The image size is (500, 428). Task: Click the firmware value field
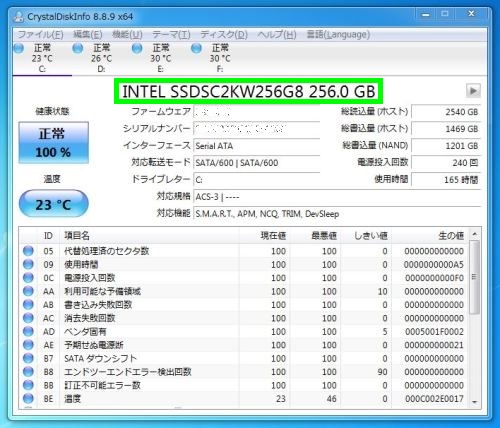257,112
